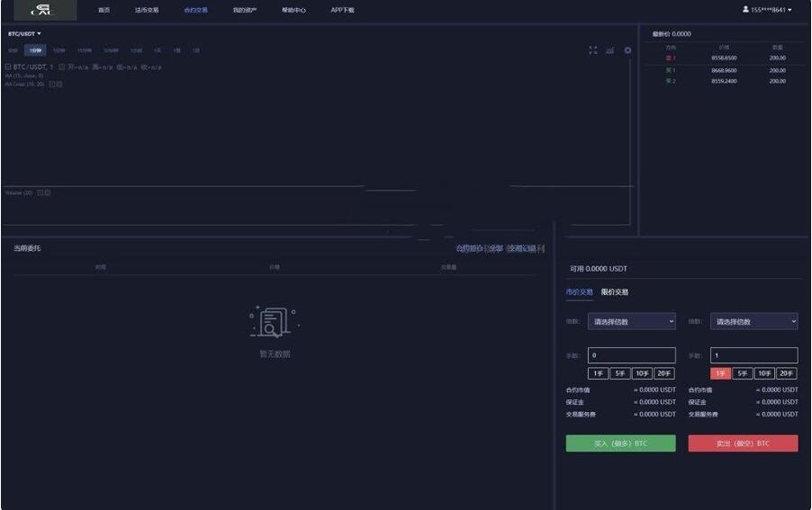Open the buy-side 请选择倍数 leverage dropdown
Viewport: 812px width, 510px height.
point(631,321)
